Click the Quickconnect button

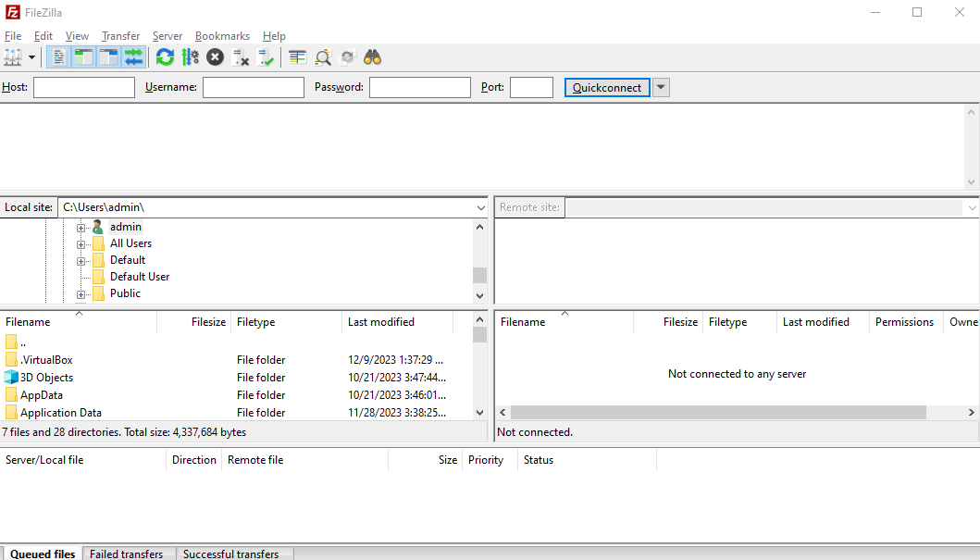click(x=607, y=88)
